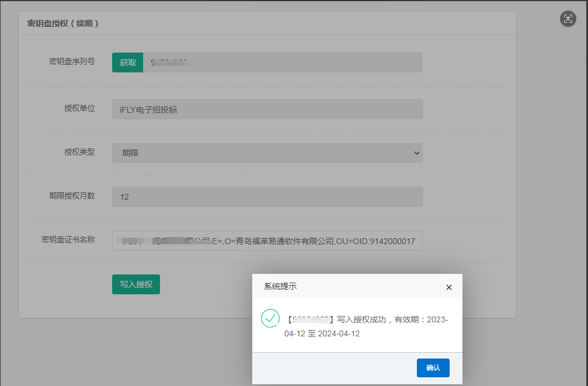Click the 授权类型 label
The width and height of the screenshot is (588, 386).
79,152
